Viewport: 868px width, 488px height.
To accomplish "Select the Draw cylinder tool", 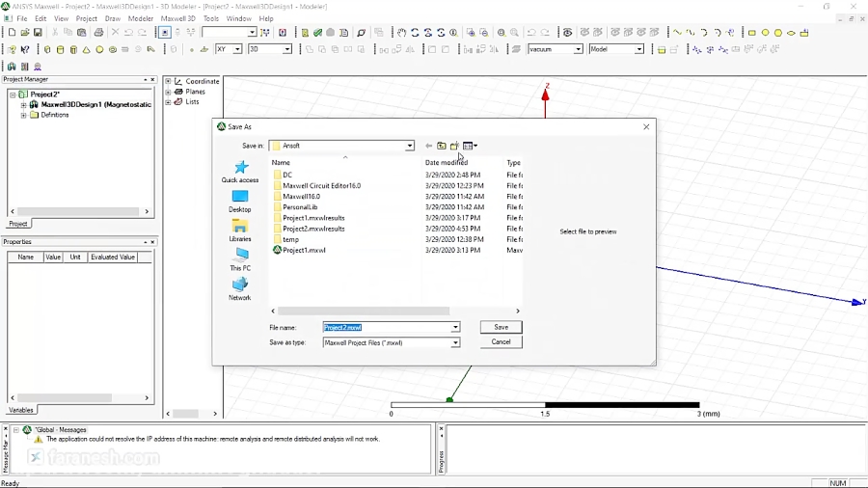I will (61, 49).
